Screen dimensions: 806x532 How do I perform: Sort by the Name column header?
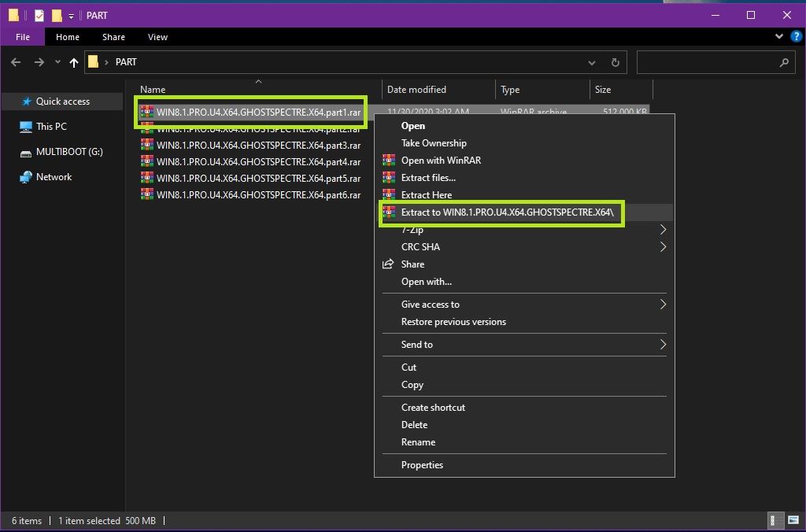pos(258,90)
